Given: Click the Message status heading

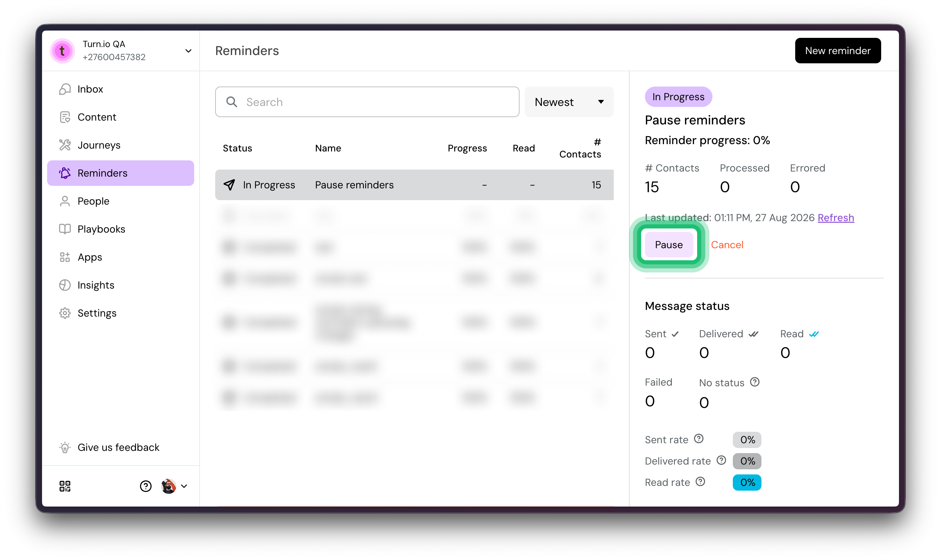Looking at the screenshot, I should [687, 306].
